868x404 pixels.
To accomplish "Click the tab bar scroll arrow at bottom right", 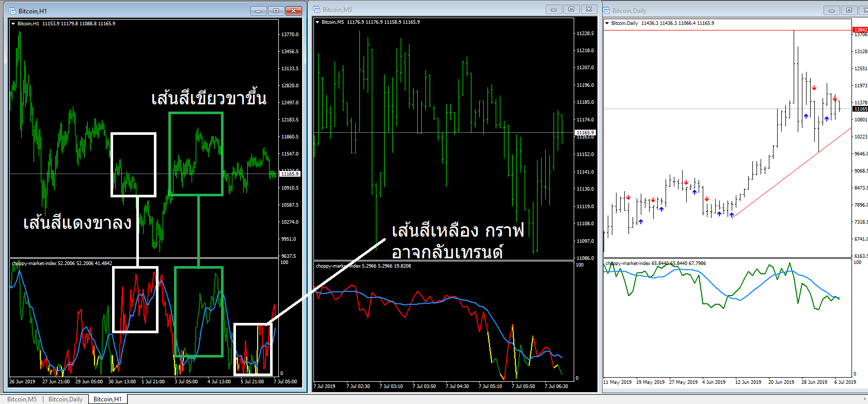I will (x=864, y=399).
